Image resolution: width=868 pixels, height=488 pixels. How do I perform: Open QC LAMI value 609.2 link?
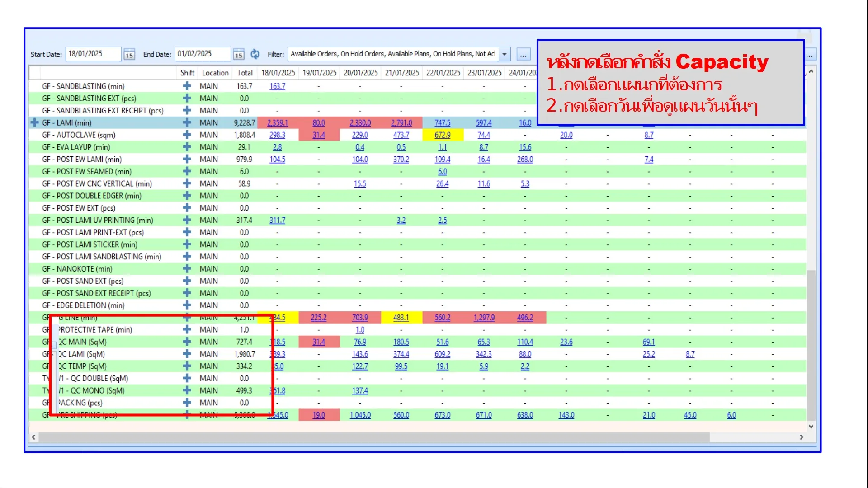pos(443,354)
